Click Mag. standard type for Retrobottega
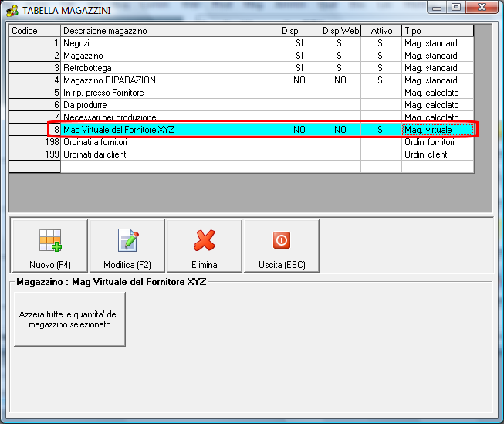504x424 pixels. coord(438,68)
